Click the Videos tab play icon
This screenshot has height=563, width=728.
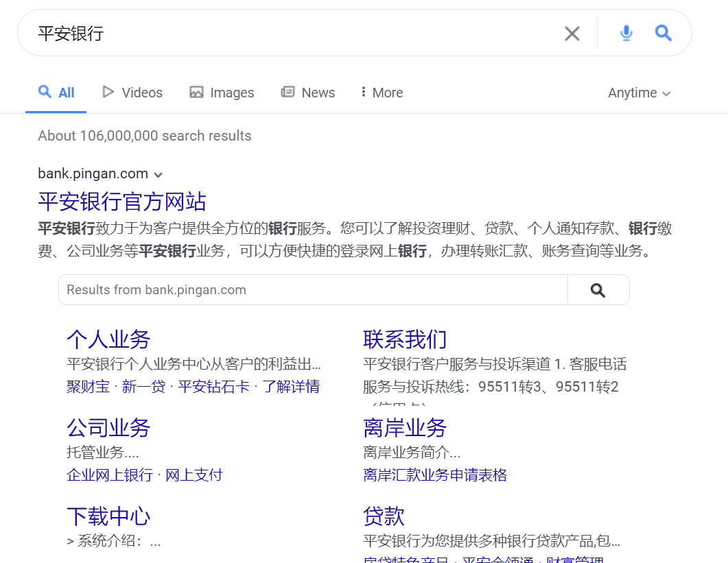click(108, 92)
